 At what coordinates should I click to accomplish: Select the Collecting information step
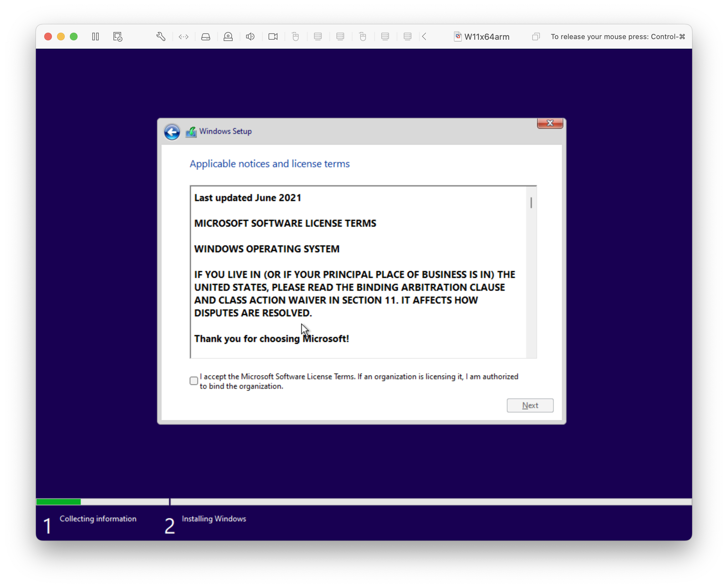click(x=98, y=519)
